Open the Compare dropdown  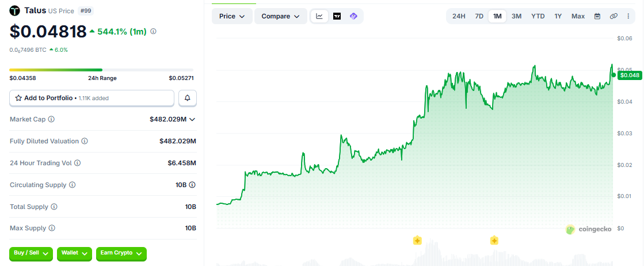click(x=281, y=16)
